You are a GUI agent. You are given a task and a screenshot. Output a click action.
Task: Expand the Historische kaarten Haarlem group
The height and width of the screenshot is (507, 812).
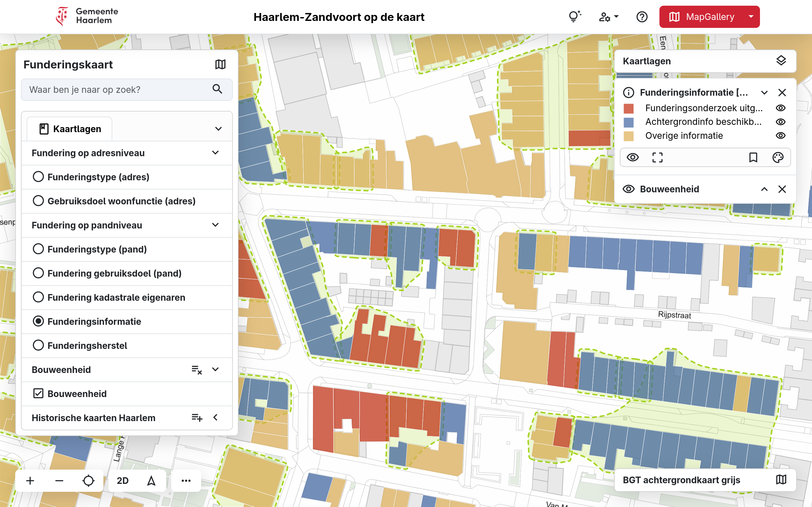coord(215,417)
